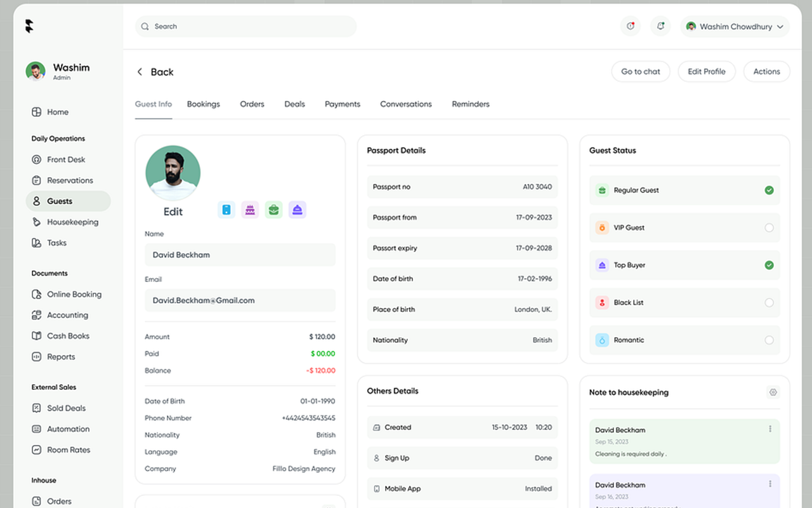Click the service bell guest tag icon
This screenshot has width=812, height=508.
point(297,210)
